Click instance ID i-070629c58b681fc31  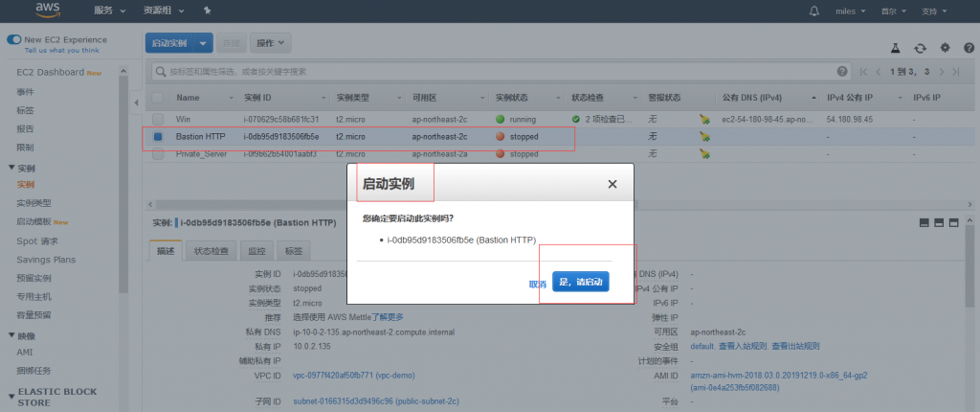pos(281,119)
